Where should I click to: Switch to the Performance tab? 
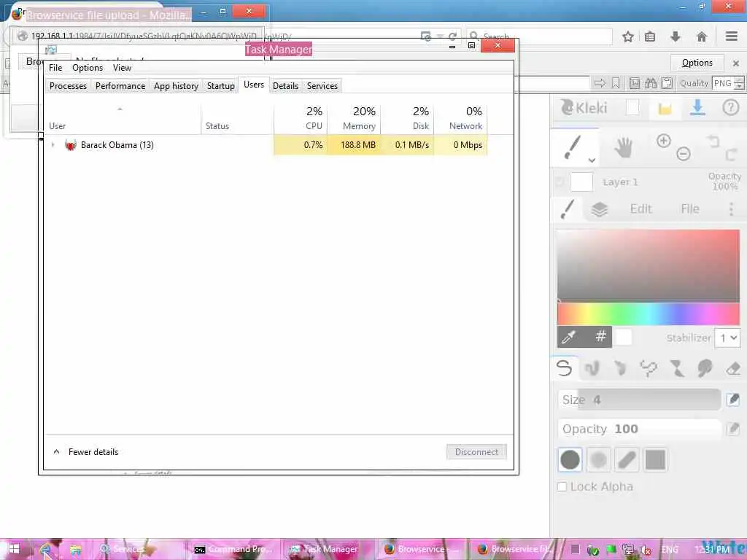point(120,86)
